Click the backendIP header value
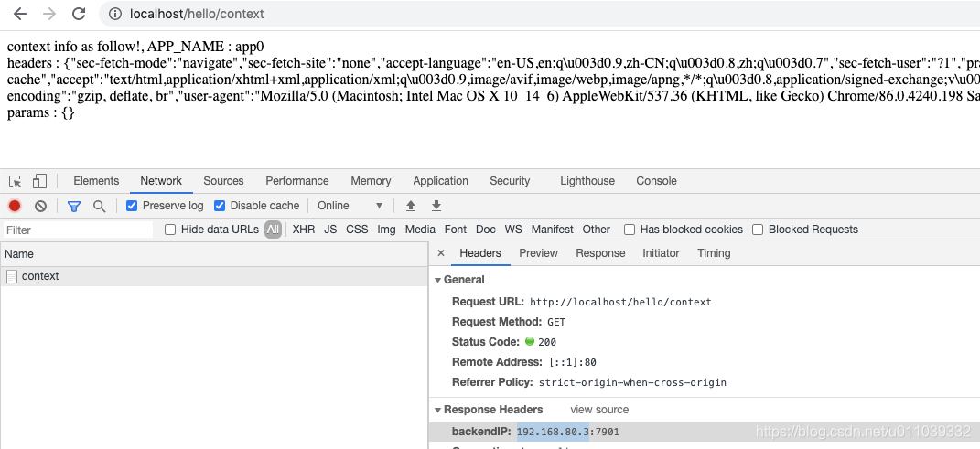The width and height of the screenshot is (980, 449). (568, 432)
